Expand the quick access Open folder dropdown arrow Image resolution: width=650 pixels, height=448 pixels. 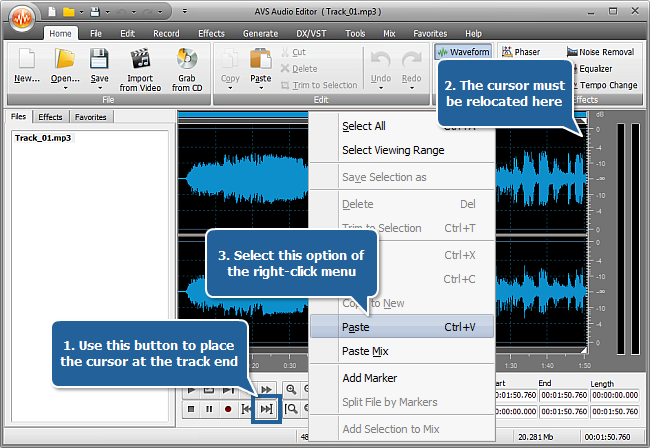[x=81, y=12]
